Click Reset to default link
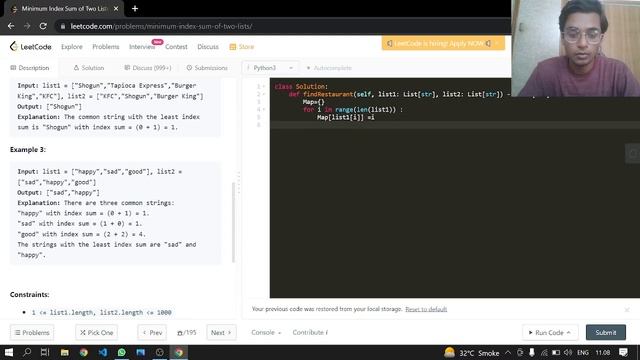The image size is (640, 360). pos(426,309)
